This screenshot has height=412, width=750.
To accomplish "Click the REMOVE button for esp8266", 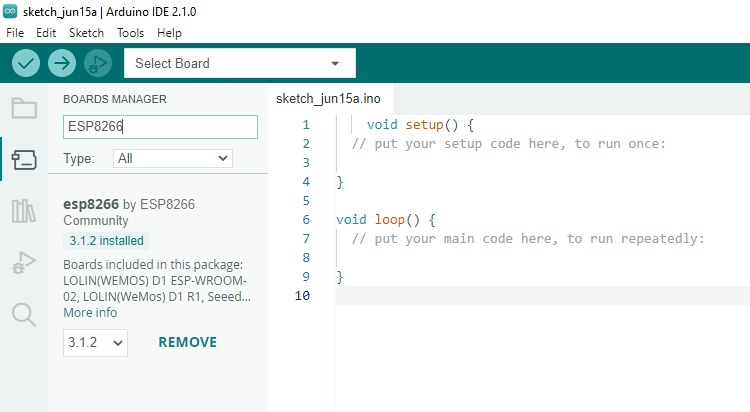I will click(188, 342).
